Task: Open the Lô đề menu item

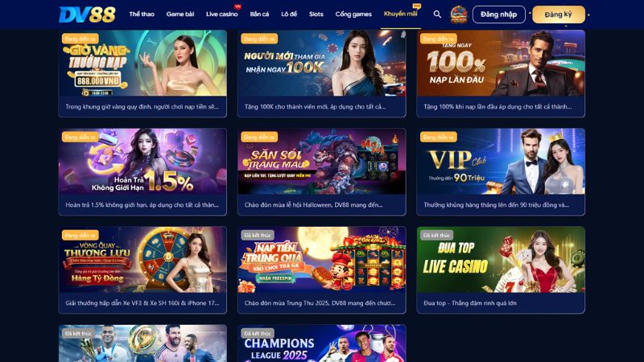Action: coord(289,14)
